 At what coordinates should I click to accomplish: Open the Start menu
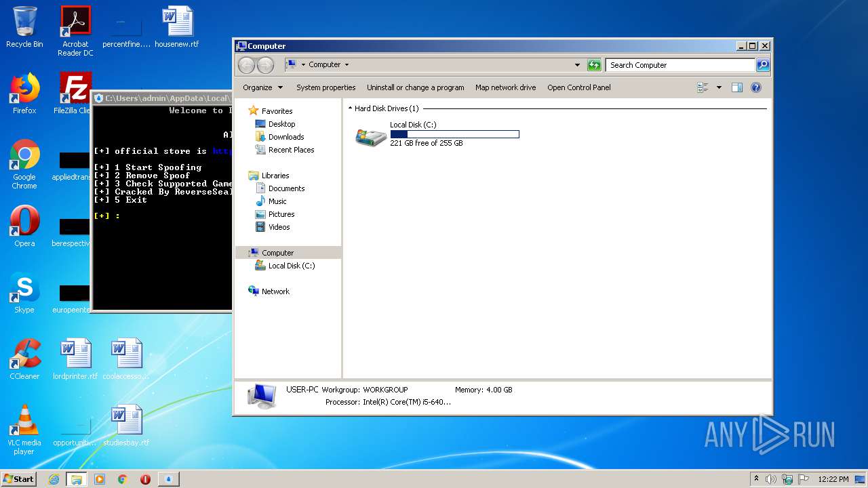click(18, 479)
